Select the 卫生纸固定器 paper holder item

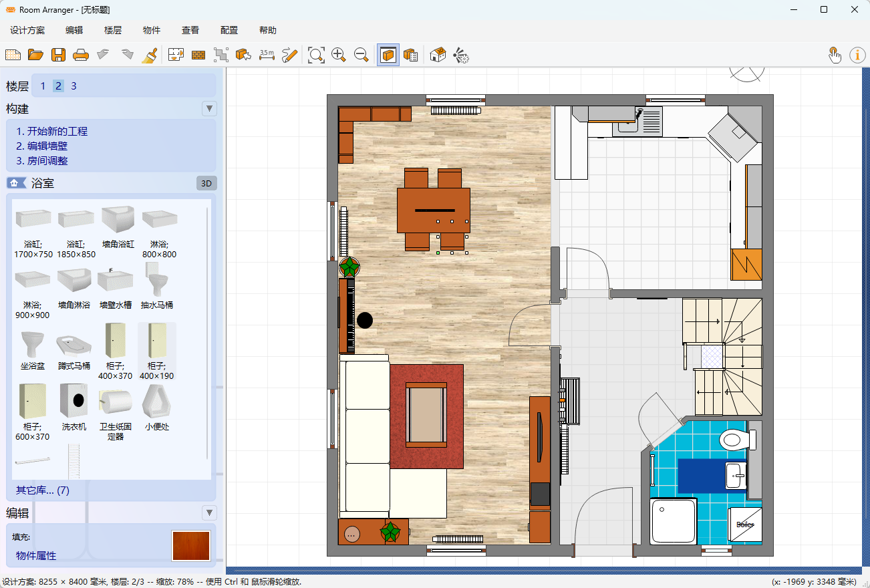click(116, 412)
